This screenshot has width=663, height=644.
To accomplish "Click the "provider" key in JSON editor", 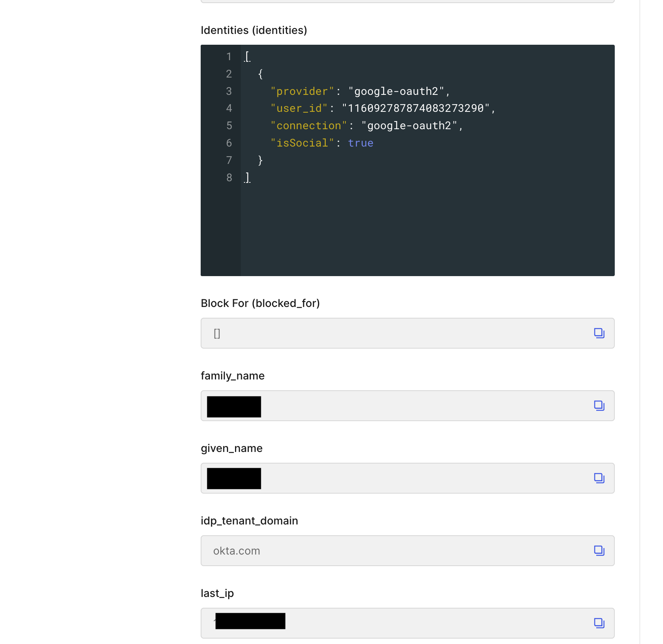I will point(302,91).
